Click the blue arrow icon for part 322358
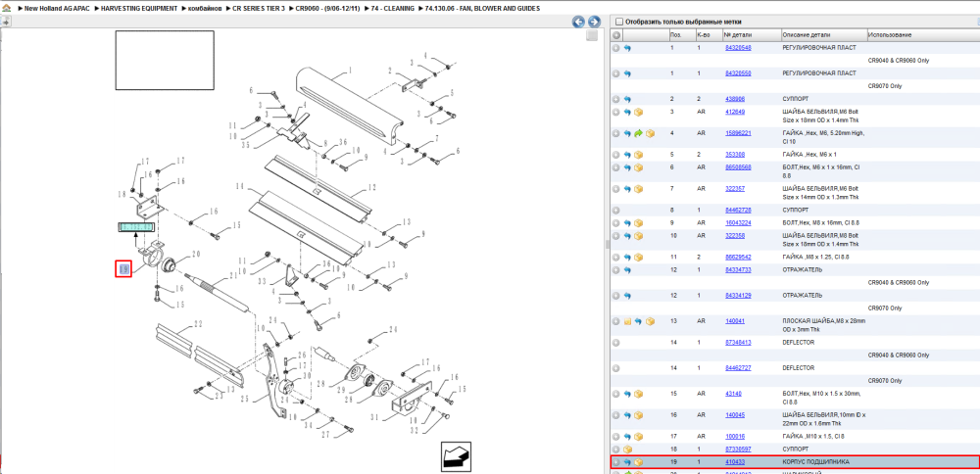Viewport: 980px width, 474px height. click(627, 236)
